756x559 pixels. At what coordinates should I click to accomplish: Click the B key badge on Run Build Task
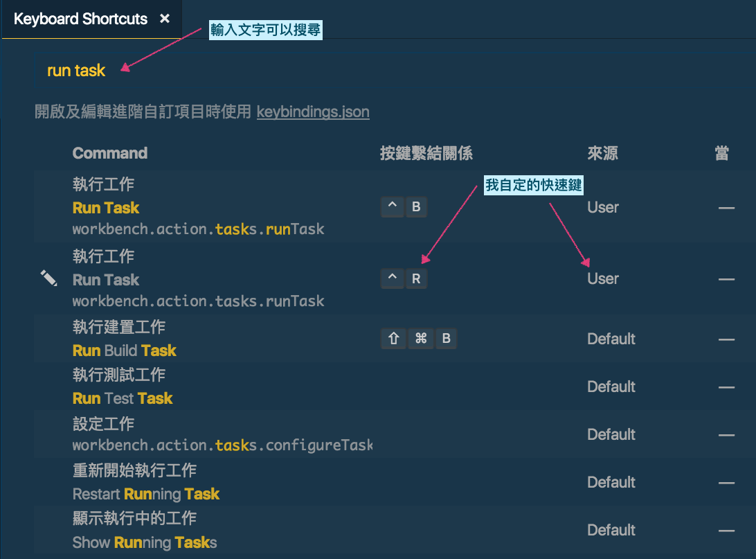pos(446,339)
